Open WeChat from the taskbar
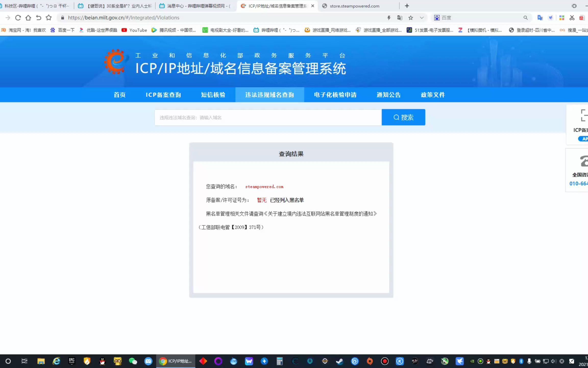Screen dimensions: 588x368 click(x=133, y=361)
